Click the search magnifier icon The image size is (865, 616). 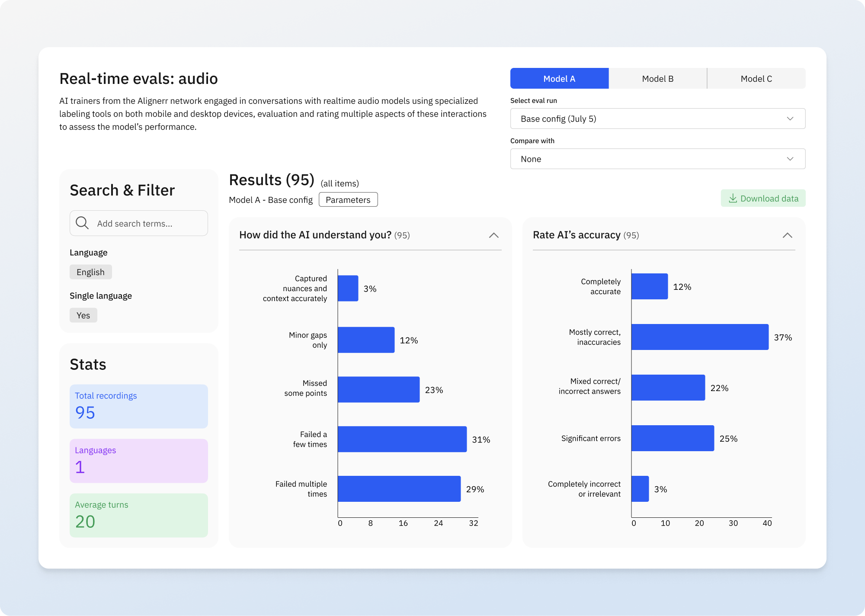tap(82, 223)
